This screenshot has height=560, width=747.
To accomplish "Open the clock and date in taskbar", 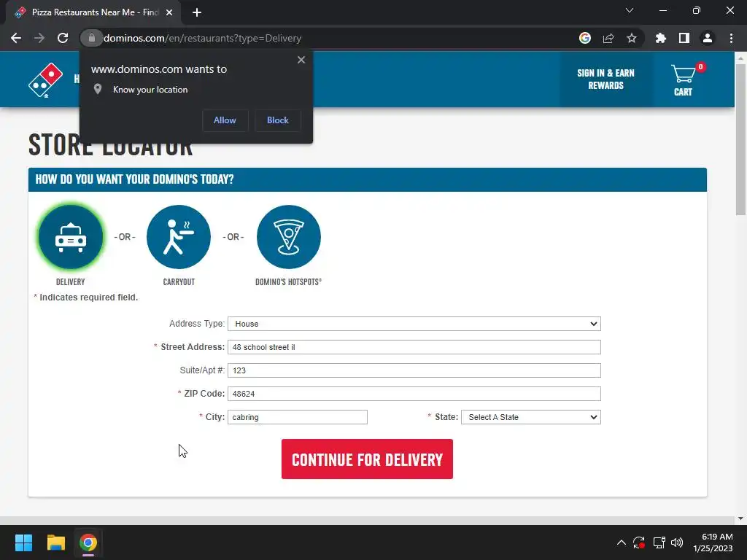I will [713, 542].
